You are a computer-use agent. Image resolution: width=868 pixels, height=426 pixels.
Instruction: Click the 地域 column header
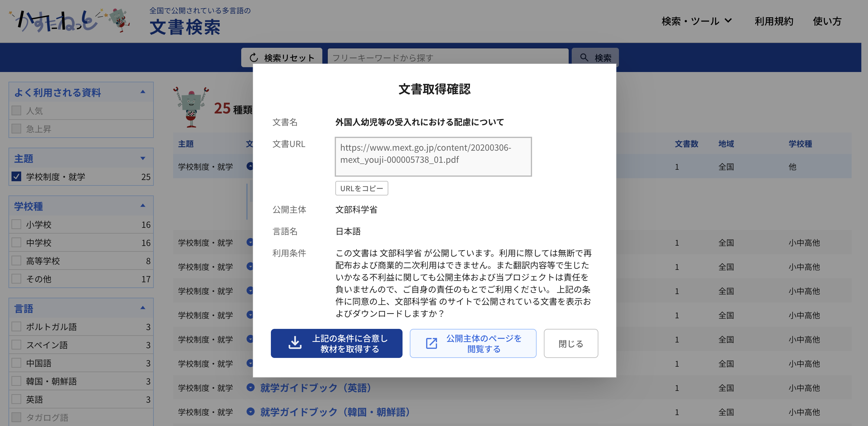726,144
